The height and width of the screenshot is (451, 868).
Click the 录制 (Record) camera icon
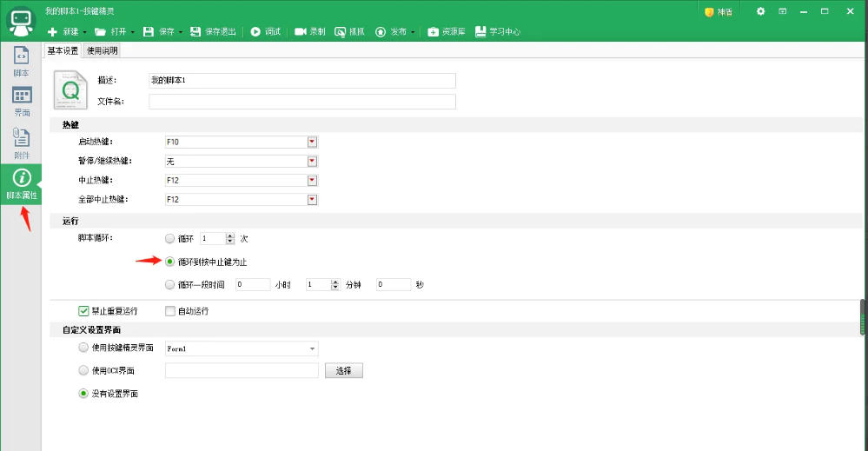(300, 31)
